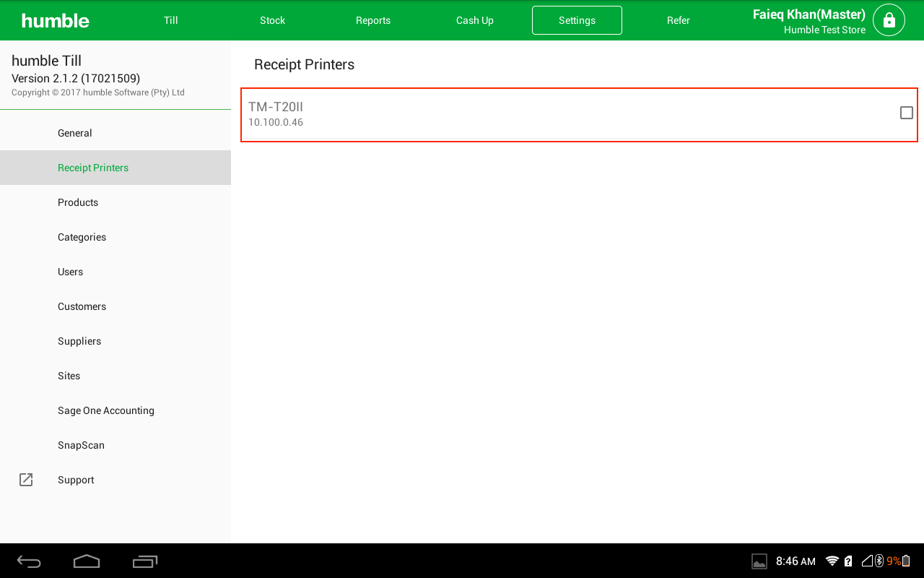Open the Refer tab
The image size is (924, 578).
679,20
